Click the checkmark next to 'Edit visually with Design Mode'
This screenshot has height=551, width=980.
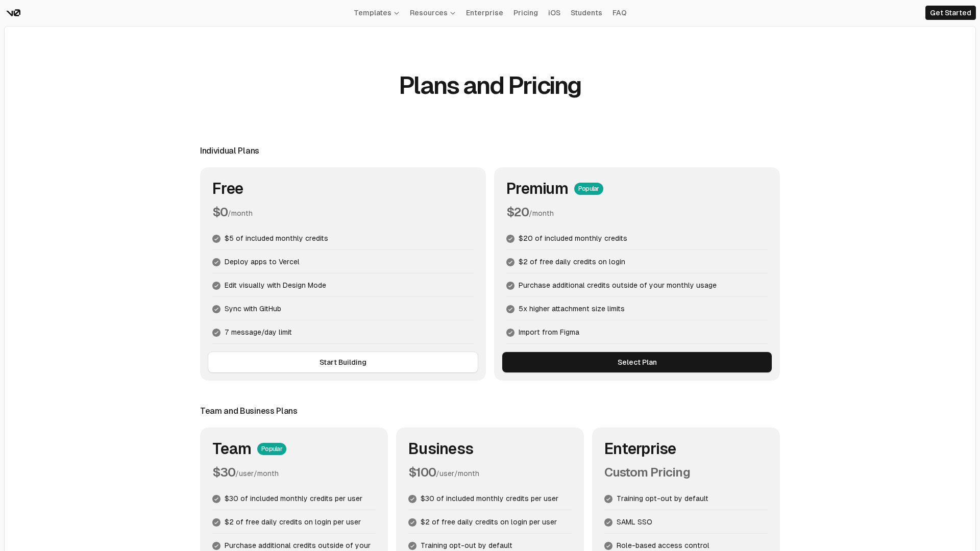tap(216, 286)
